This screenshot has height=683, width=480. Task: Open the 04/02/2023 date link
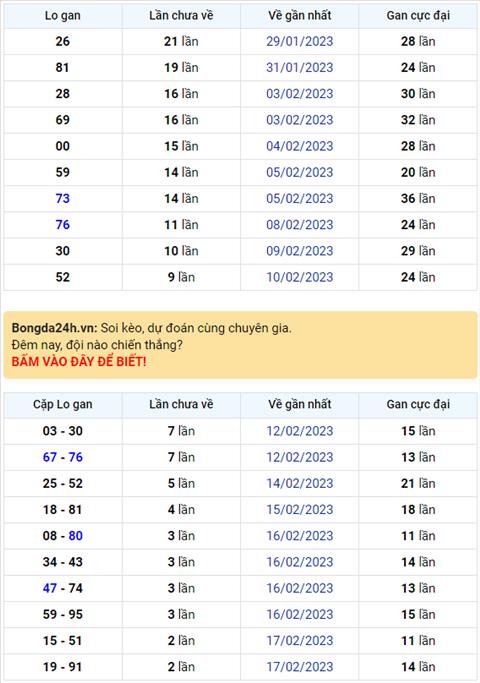pos(300,146)
